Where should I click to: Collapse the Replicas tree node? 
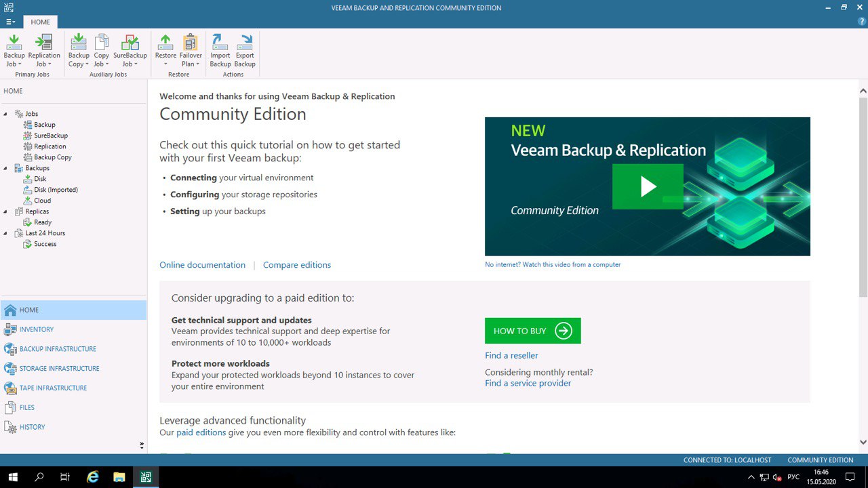[x=5, y=211]
